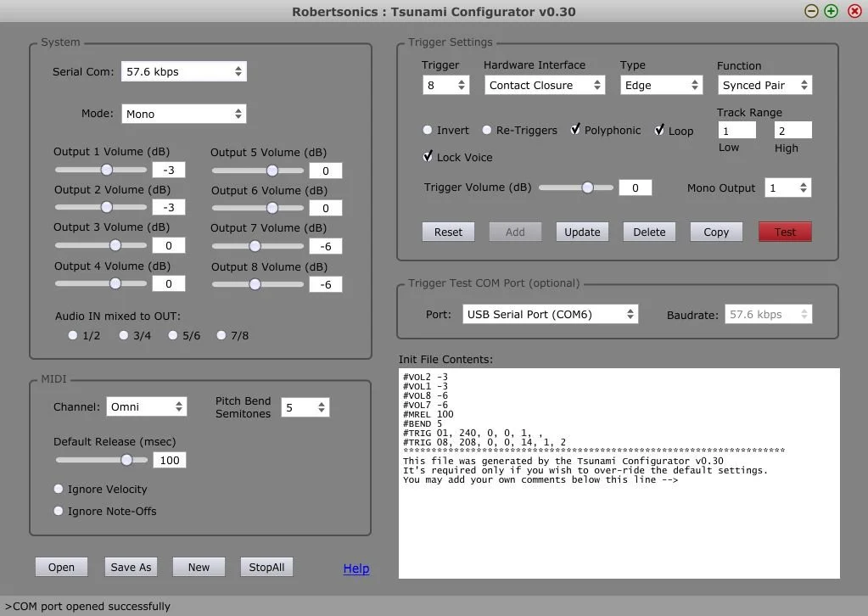Minimize the Tsunami Configurator window
Viewport: 868px width, 616px height.
811,11
